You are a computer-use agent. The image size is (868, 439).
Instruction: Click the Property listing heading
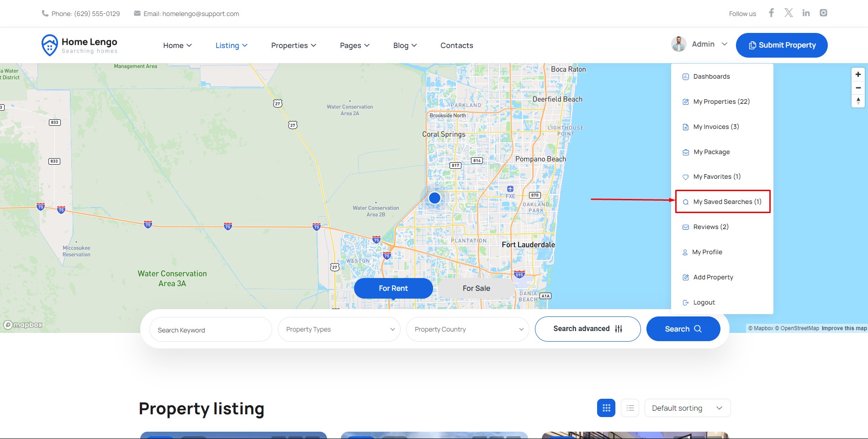point(201,408)
